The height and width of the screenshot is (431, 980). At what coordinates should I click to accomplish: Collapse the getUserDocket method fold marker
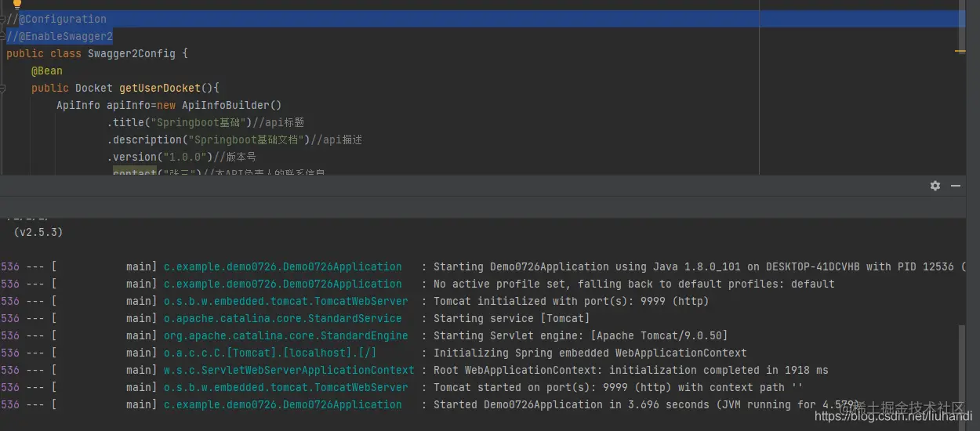[x=3, y=88]
